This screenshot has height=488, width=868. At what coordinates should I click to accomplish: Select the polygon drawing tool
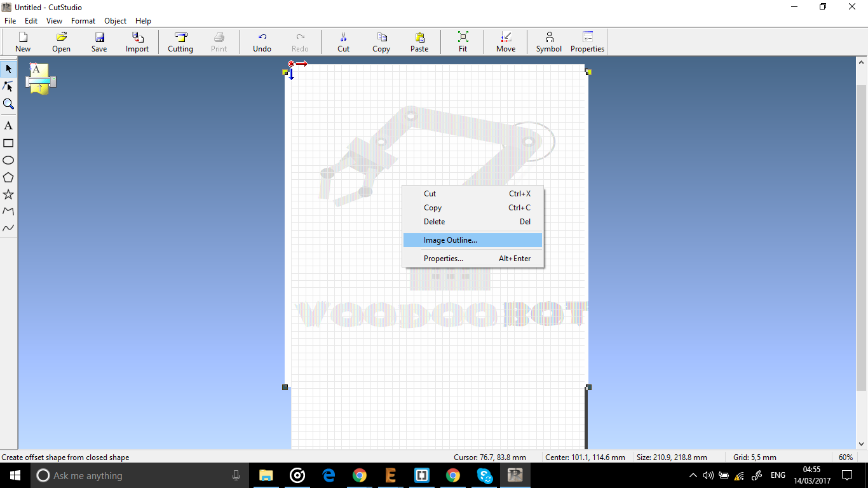pos(8,177)
